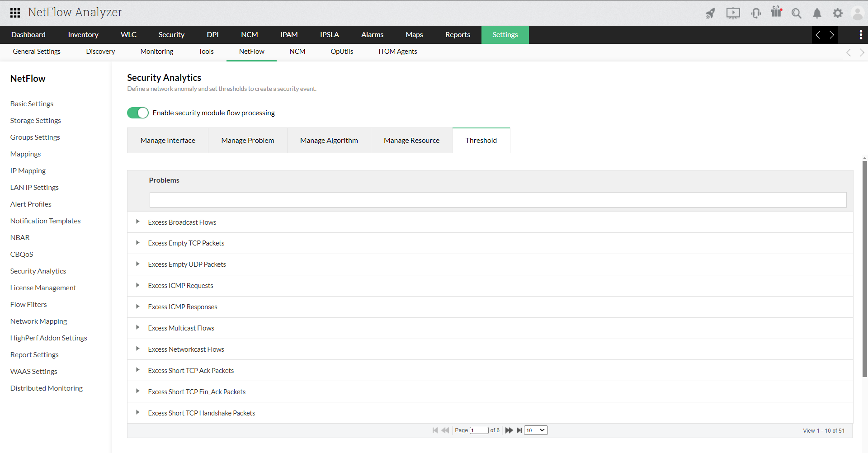Image resolution: width=868 pixels, height=453 pixels.
Task: Expand Excess Broadcast Flows row
Action: 137,222
